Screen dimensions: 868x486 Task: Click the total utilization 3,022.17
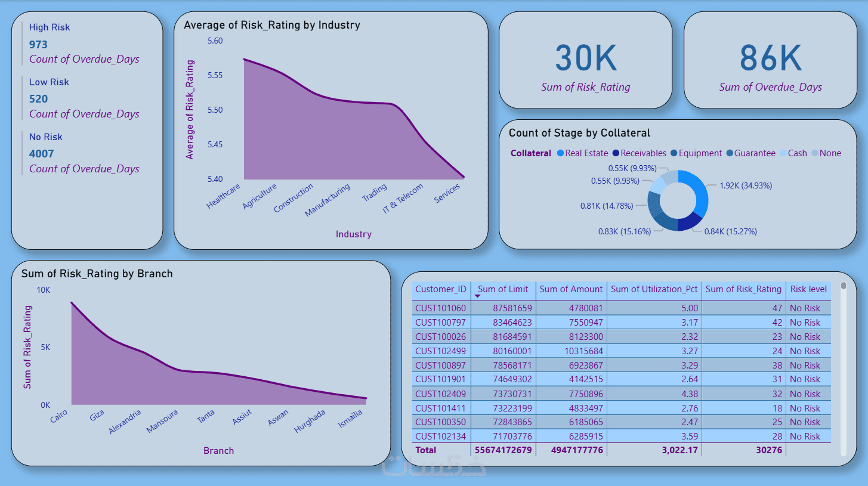(679, 450)
